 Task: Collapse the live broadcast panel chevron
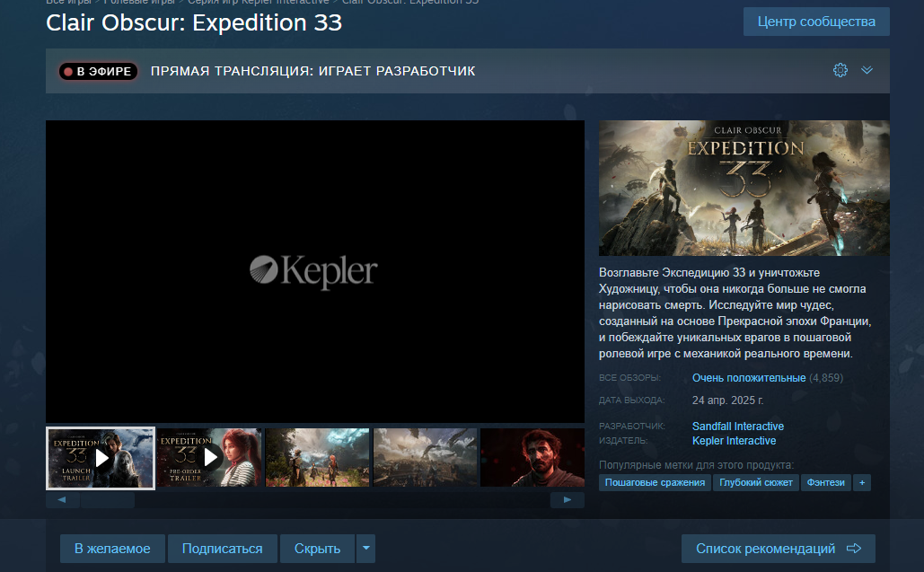click(867, 70)
